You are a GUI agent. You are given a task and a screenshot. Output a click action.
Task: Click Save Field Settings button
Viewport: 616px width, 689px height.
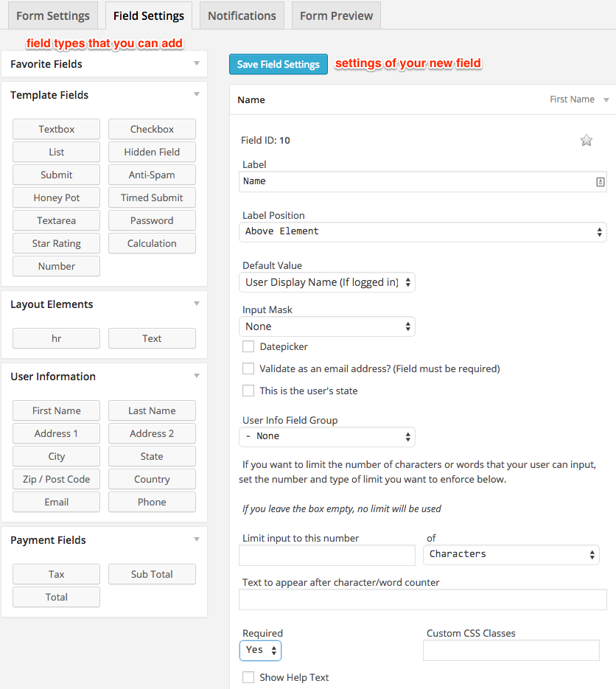(x=278, y=64)
